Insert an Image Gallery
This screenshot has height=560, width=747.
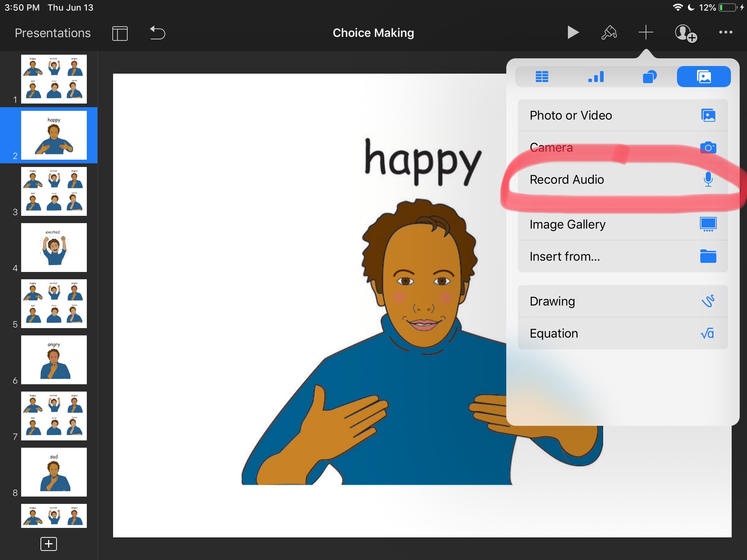(622, 224)
